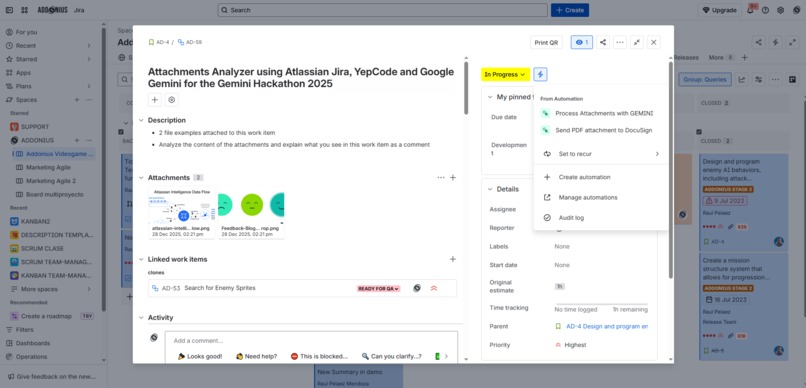The width and height of the screenshot is (806, 388).
Task: Open linked item AD-53 Search for Enemy Sprites
Action: coord(219,288)
